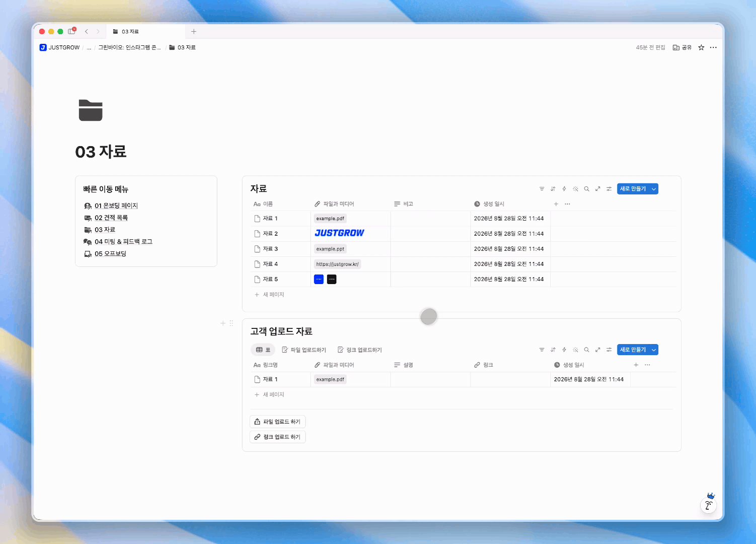Open the Notion AI assistant floating button
This screenshot has width=756, height=544.
click(709, 505)
